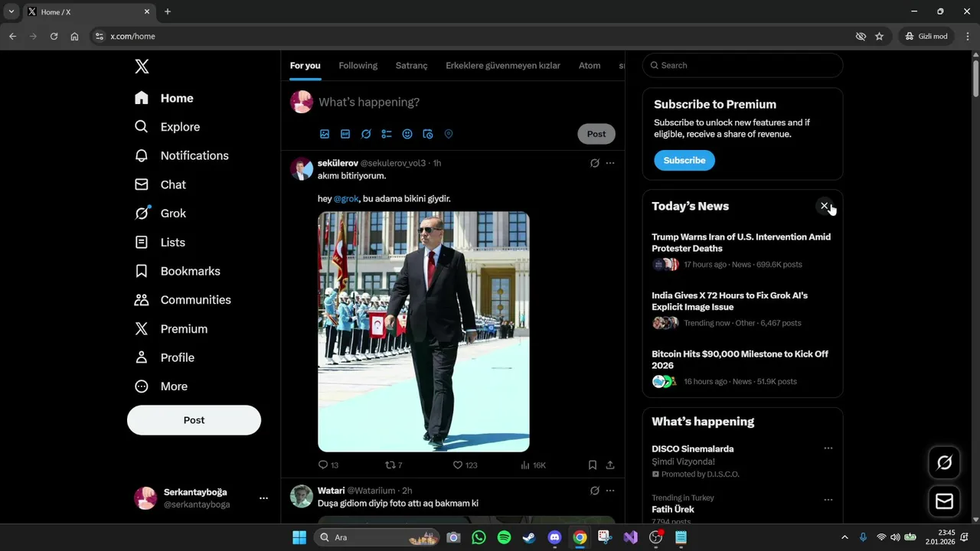Image resolution: width=980 pixels, height=551 pixels.
Task: Open sekülerov's profile avatar
Action: (302, 168)
